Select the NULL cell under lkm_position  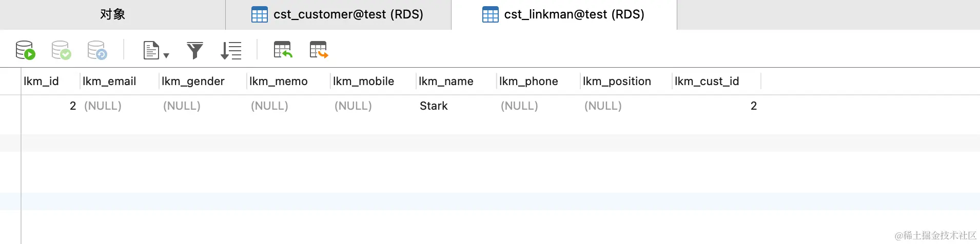click(x=603, y=106)
